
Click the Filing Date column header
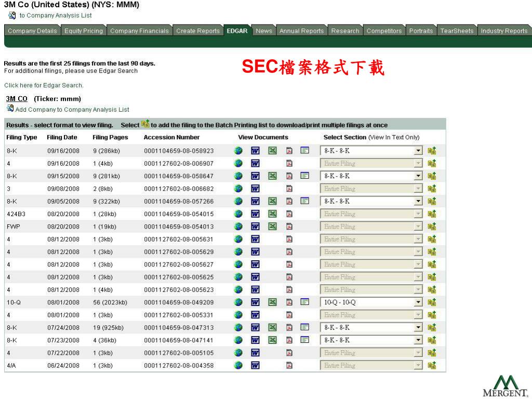pos(62,137)
